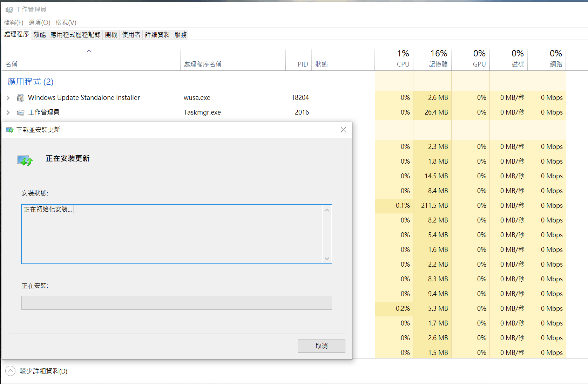Screen dimensions: 588x384
Task: Click scroll up arrow in 安裝狀態 box
Action: tap(327, 210)
